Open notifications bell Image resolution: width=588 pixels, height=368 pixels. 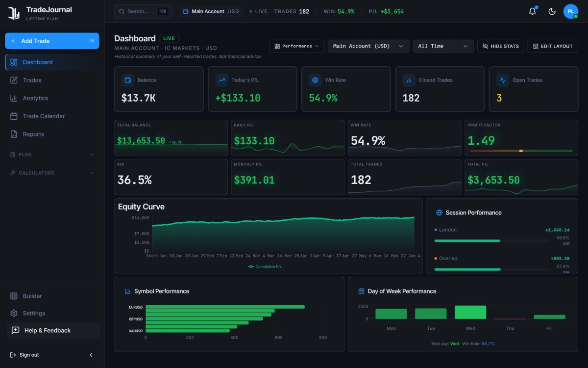[533, 11]
